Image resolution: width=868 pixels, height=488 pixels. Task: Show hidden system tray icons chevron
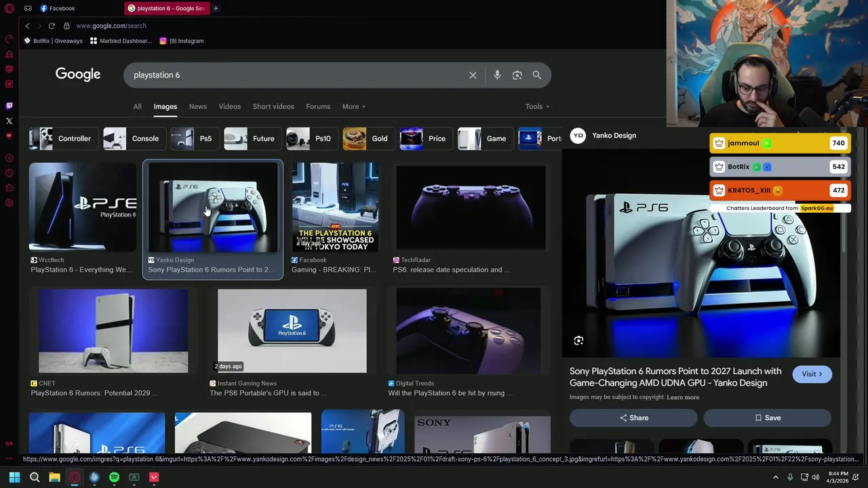776,477
